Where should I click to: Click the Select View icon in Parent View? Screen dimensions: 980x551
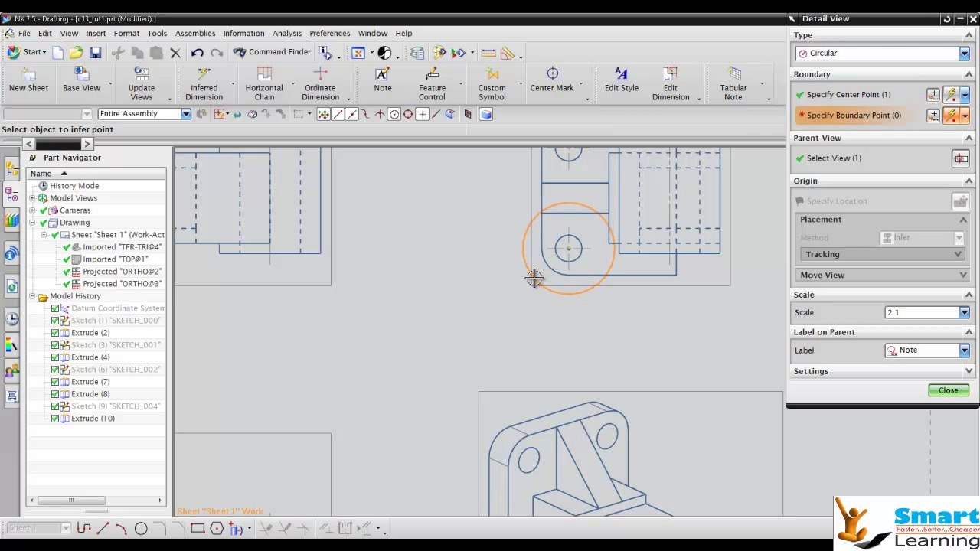960,158
